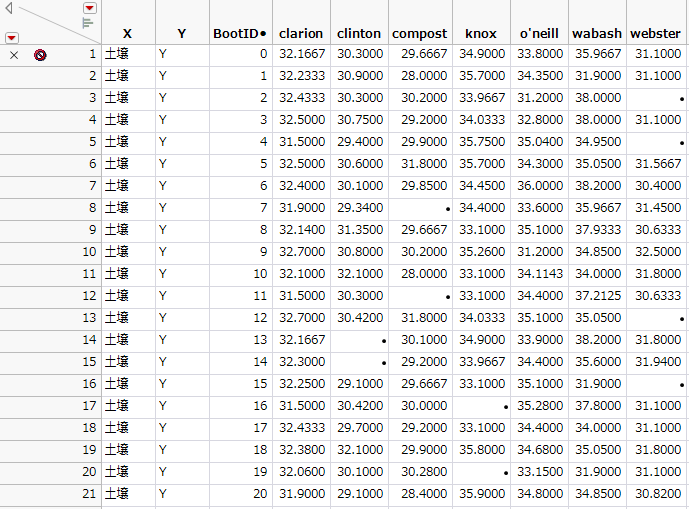Click the o'neill cell with value 34.1143
The height and width of the screenshot is (509, 689).
point(538,274)
